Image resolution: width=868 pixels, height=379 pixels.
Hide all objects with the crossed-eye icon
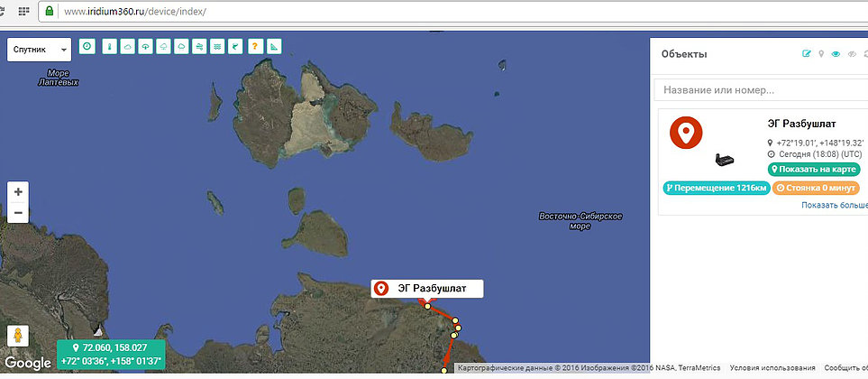click(x=852, y=54)
